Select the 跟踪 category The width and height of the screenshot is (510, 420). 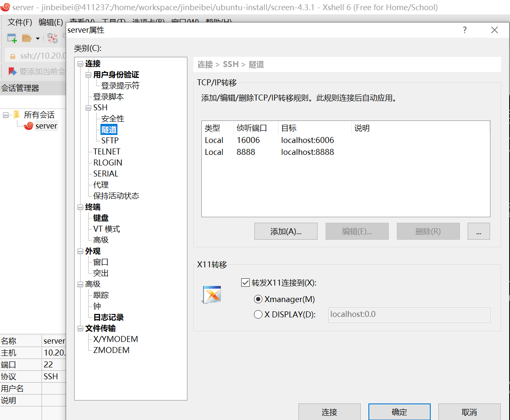click(x=101, y=295)
